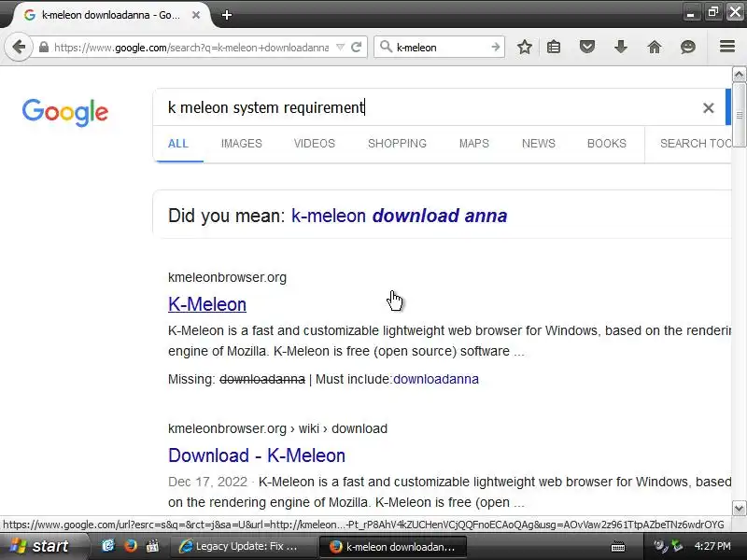Click kmeleonbrowser.org › wiki › download breadcrumb
This screenshot has height=560, width=747.
pyautogui.click(x=277, y=428)
